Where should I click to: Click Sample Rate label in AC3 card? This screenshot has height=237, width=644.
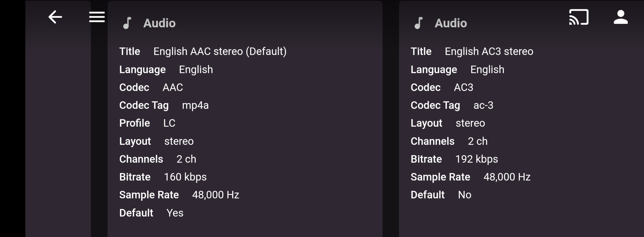(440, 177)
